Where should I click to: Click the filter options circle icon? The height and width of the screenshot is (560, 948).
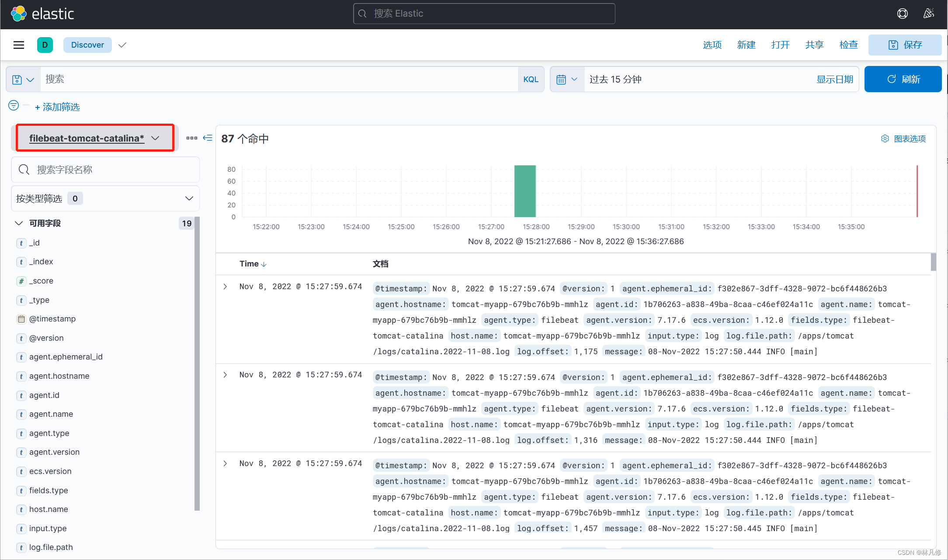click(14, 105)
